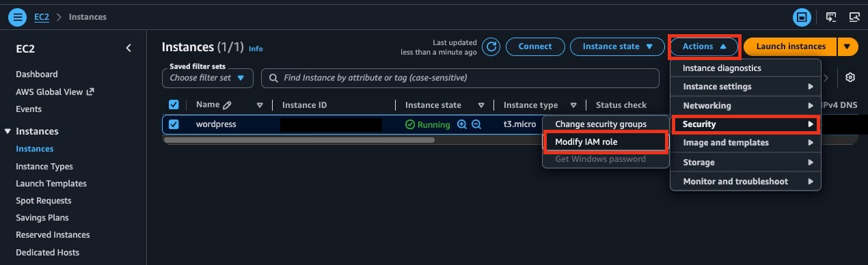Expand the Networking submenu
This screenshot has width=868, height=265.
coord(746,106)
